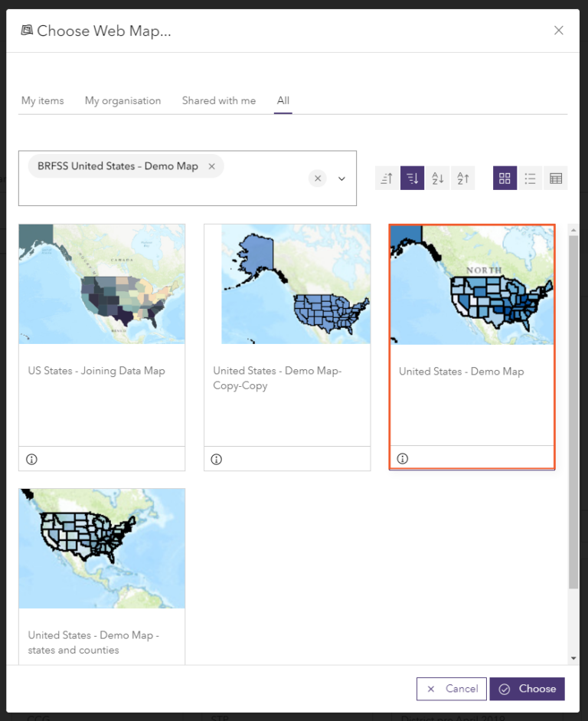Switch to grid tile view
The width and height of the screenshot is (588, 721).
pos(505,178)
